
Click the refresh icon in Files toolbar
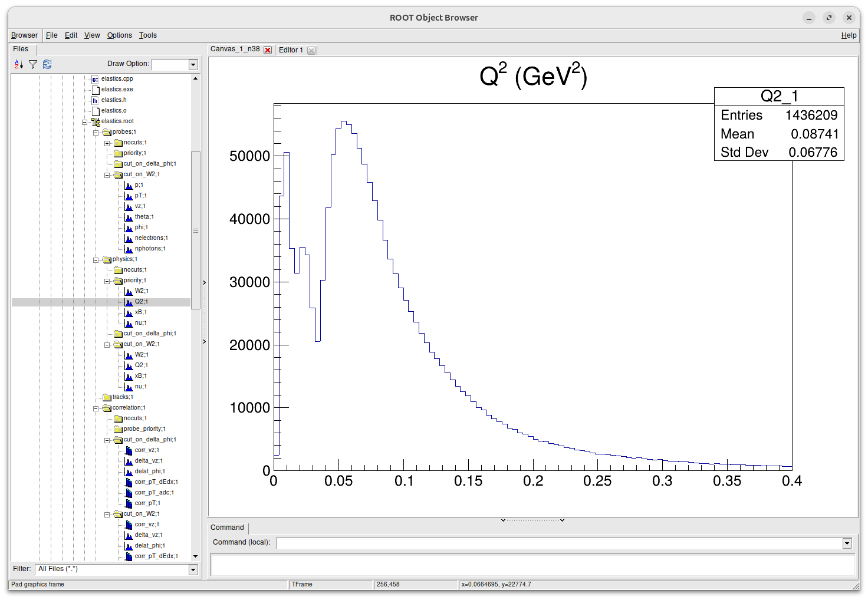pos(47,64)
